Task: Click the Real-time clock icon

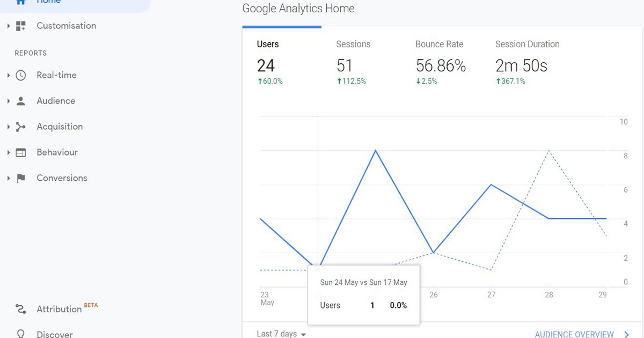Action: [20, 75]
